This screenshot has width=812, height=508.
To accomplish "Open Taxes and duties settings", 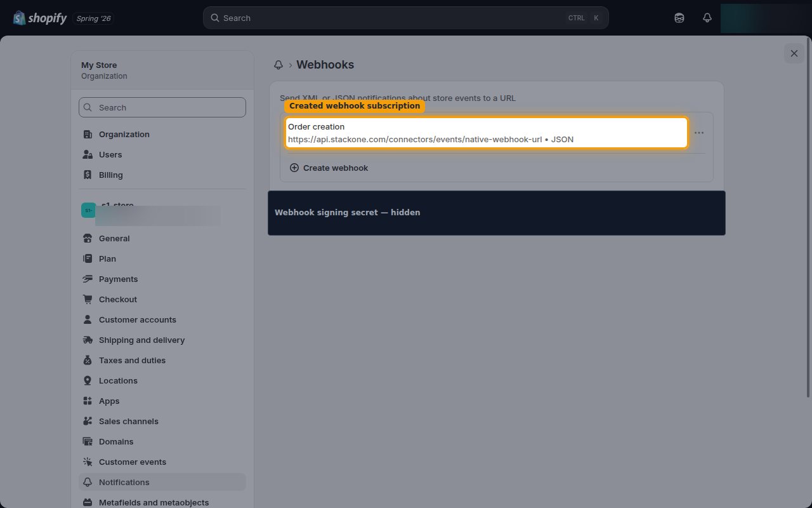I will pos(162,360).
